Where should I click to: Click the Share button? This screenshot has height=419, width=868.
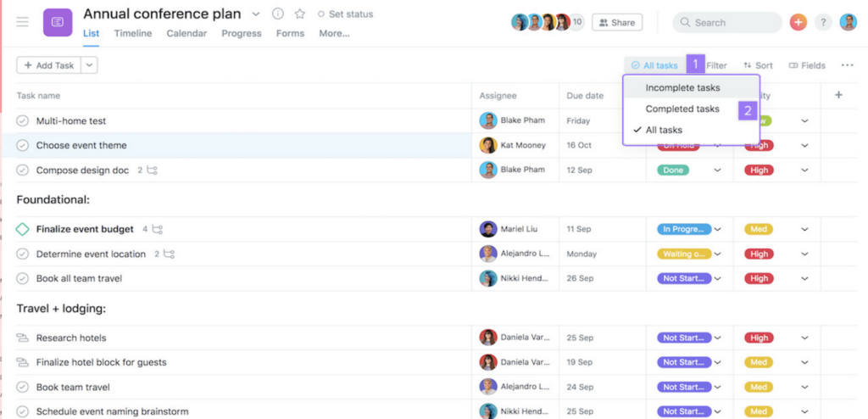click(616, 23)
